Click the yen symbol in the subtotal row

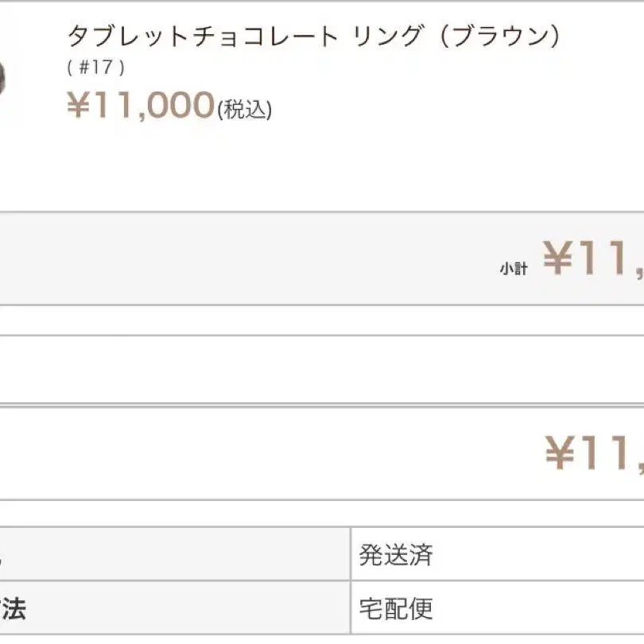pos(558,259)
